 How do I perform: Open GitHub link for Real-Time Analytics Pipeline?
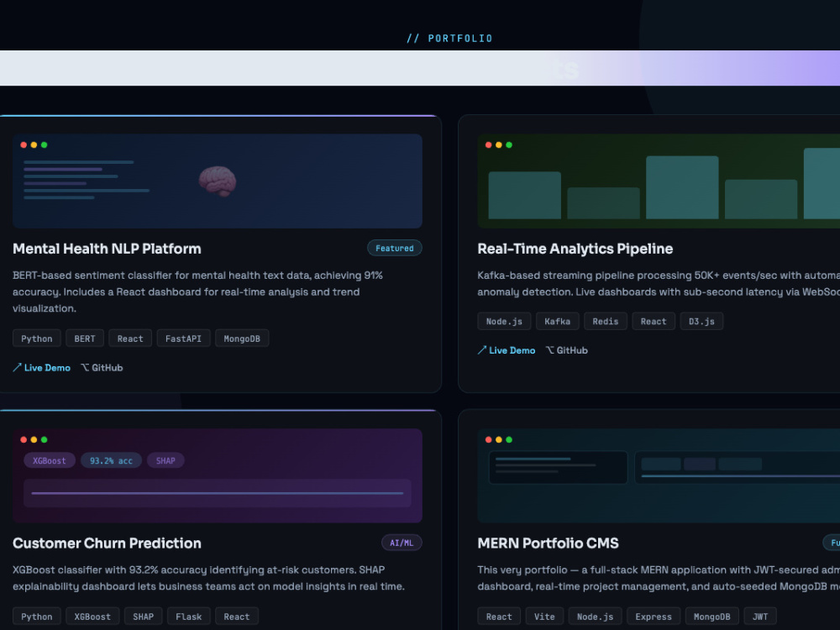click(x=567, y=350)
